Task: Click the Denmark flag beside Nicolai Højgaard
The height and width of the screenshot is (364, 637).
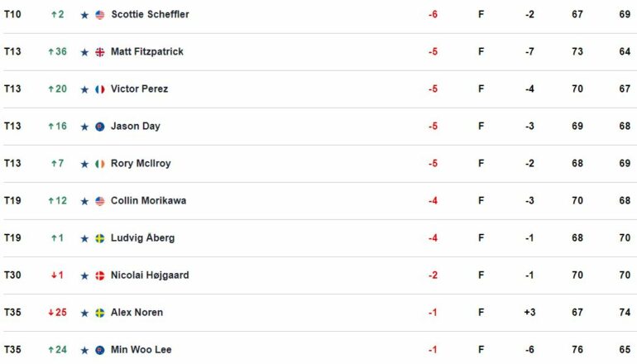Action: click(100, 275)
